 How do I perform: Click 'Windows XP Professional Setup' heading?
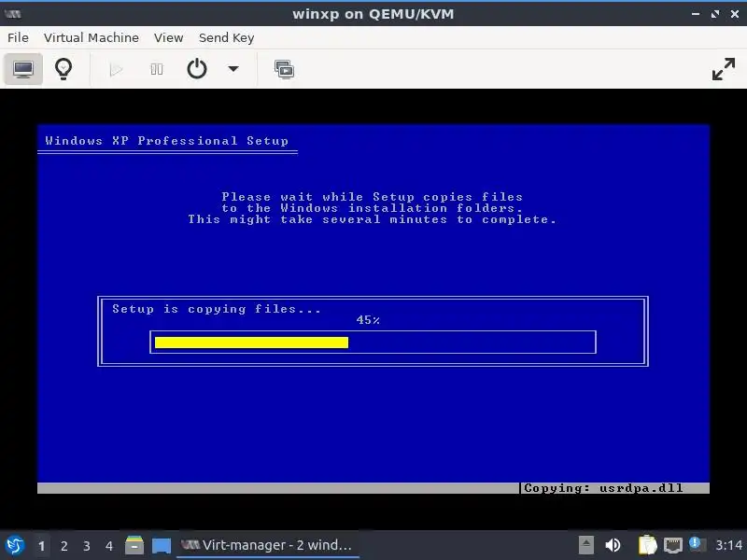(x=167, y=141)
